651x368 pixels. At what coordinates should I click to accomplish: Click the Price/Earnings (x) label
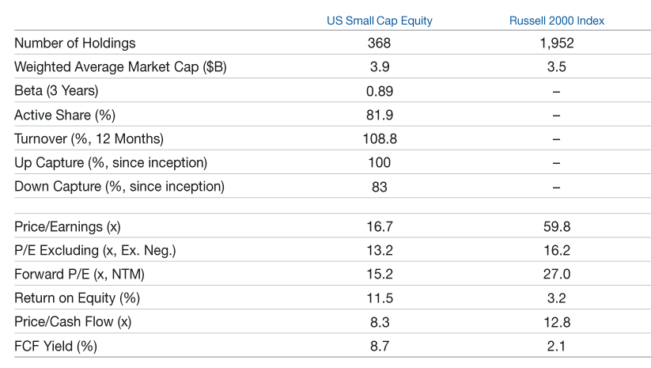click(x=67, y=227)
